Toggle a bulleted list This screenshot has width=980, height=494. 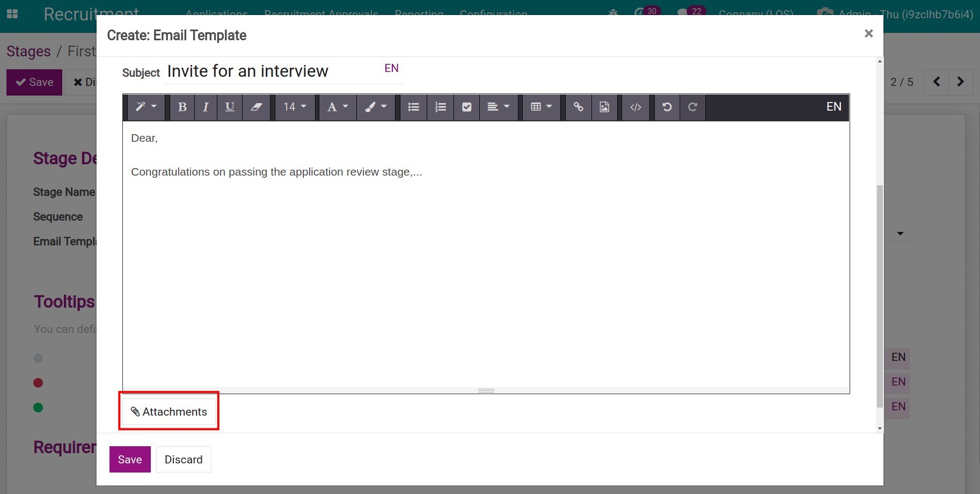click(x=413, y=107)
